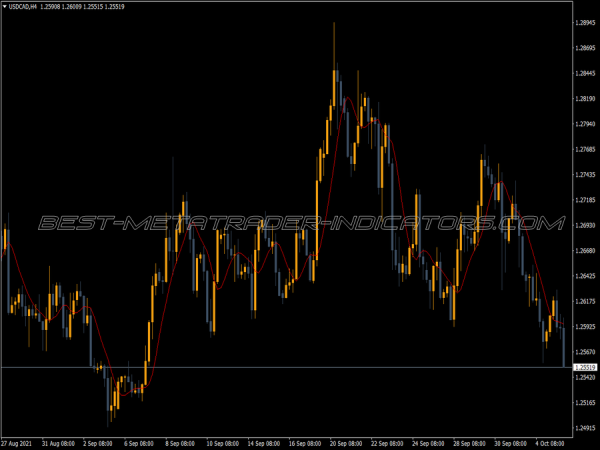Click the 1.28945 price axis label
The width and height of the screenshot is (600, 450).
583,22
